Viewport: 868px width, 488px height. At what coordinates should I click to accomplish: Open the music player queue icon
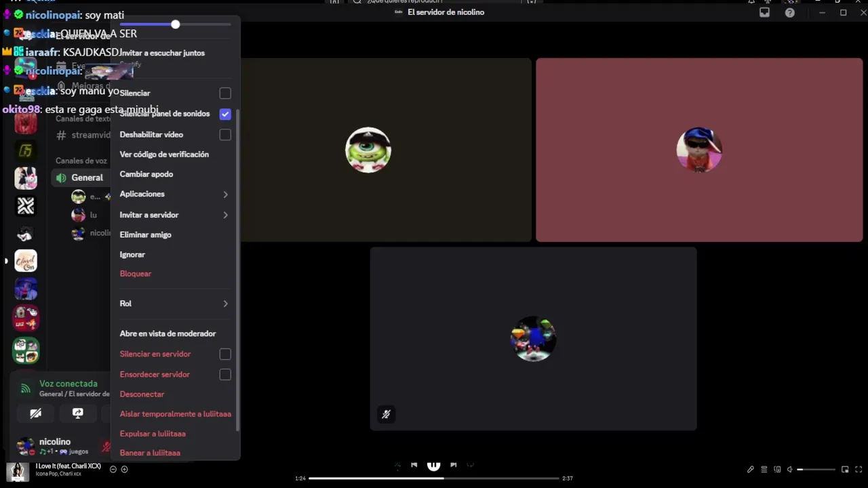pos(764,469)
